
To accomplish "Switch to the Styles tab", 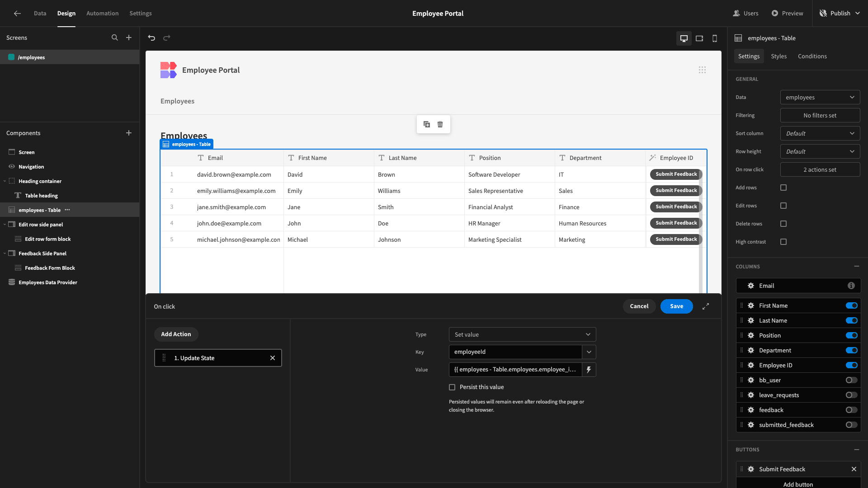I will coord(778,56).
